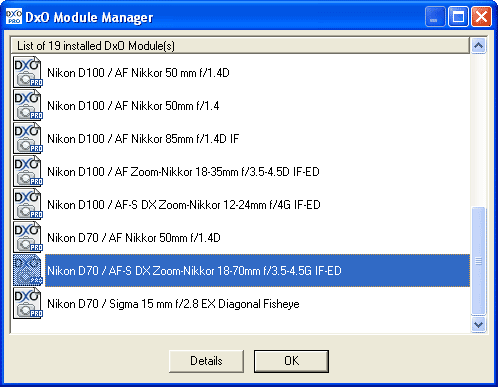This screenshot has width=498, height=387.
Task: Click the icon beside the AF-S DX Zoom-Nikkor 12-24mm module
Action: coord(28,204)
